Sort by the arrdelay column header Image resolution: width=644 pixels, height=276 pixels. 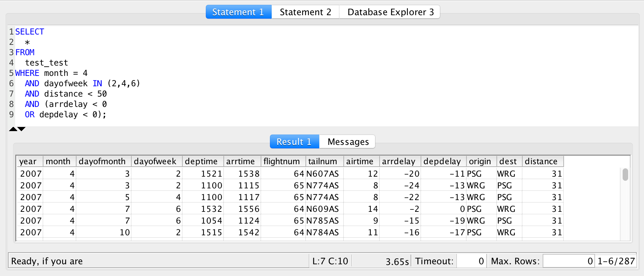click(x=400, y=161)
